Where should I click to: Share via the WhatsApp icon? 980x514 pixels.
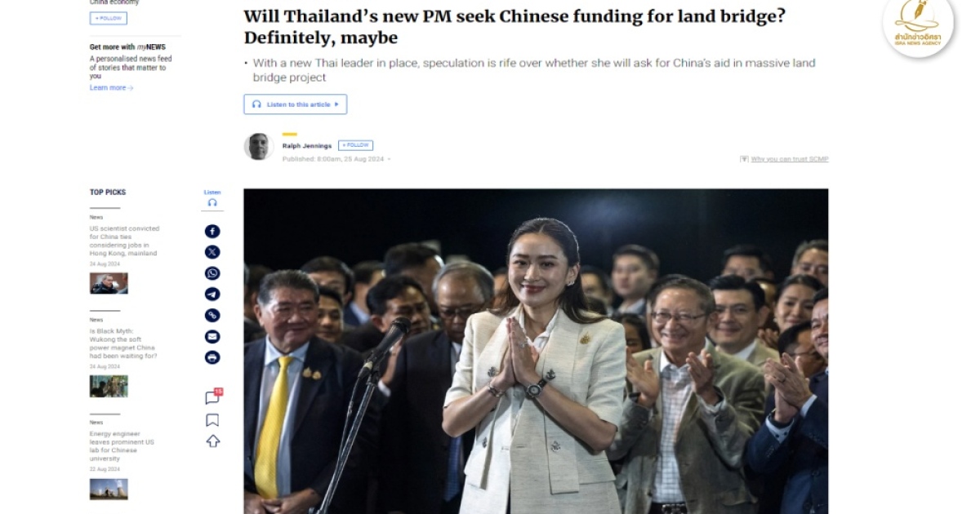(x=212, y=273)
